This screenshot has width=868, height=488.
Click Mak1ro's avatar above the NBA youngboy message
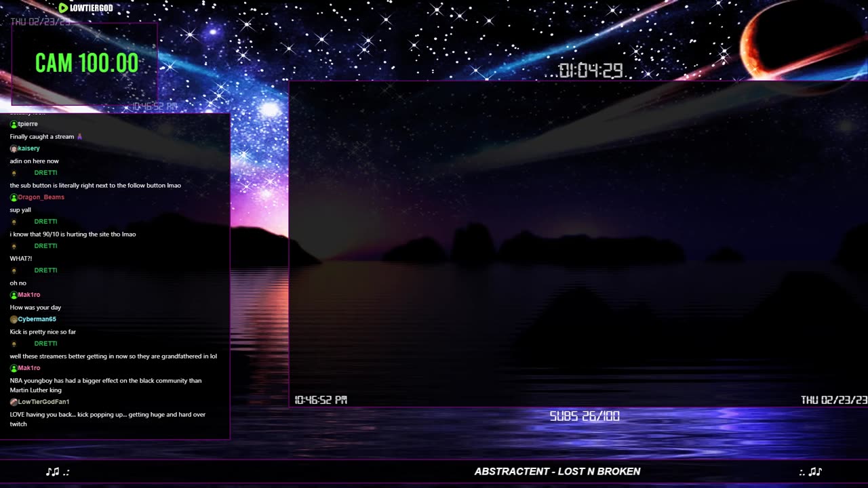coord(14,368)
